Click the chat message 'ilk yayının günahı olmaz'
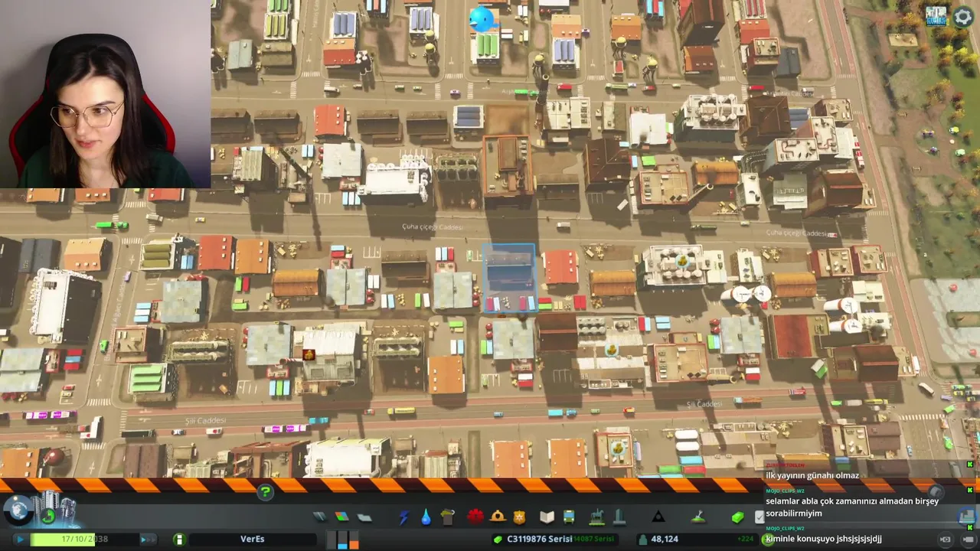This screenshot has height=551, width=980. click(x=812, y=475)
